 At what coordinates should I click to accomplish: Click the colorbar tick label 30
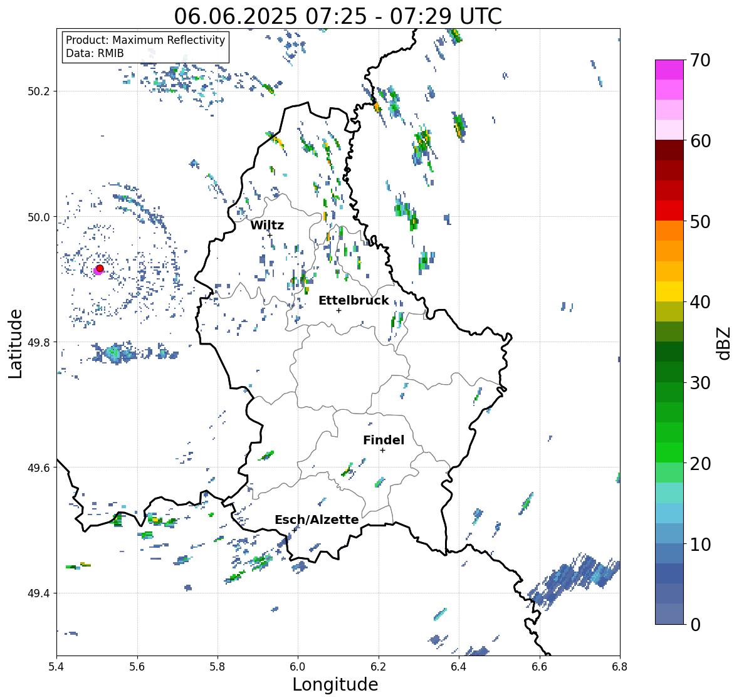(700, 383)
